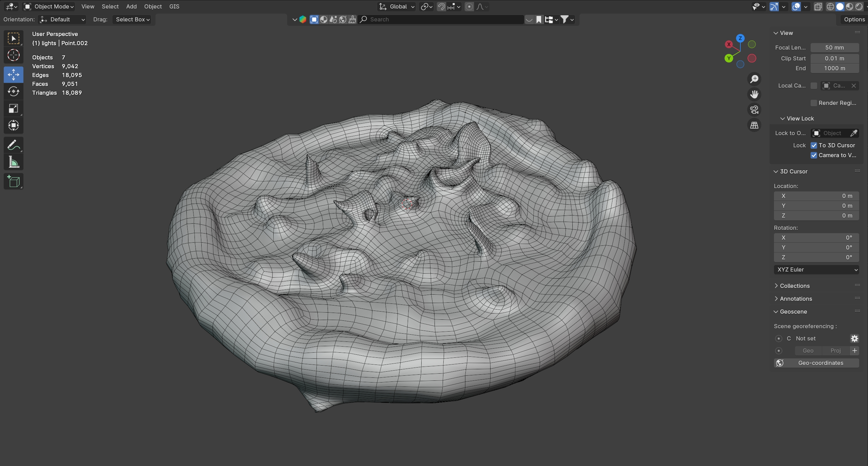Enable the Render Region checkbox

pyautogui.click(x=814, y=103)
